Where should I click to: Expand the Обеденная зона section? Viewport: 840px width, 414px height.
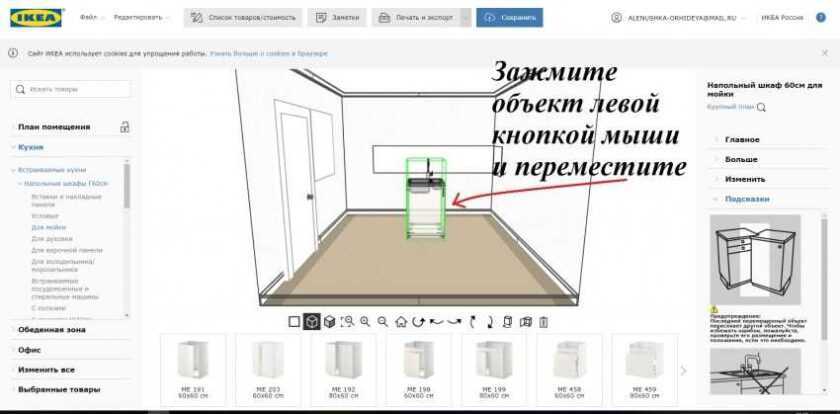point(50,329)
